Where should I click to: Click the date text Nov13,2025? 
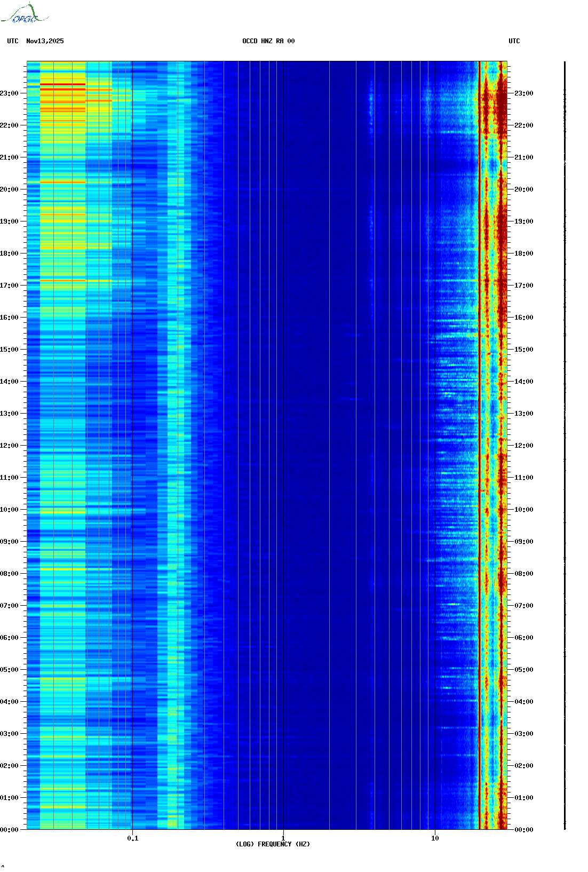(x=45, y=41)
